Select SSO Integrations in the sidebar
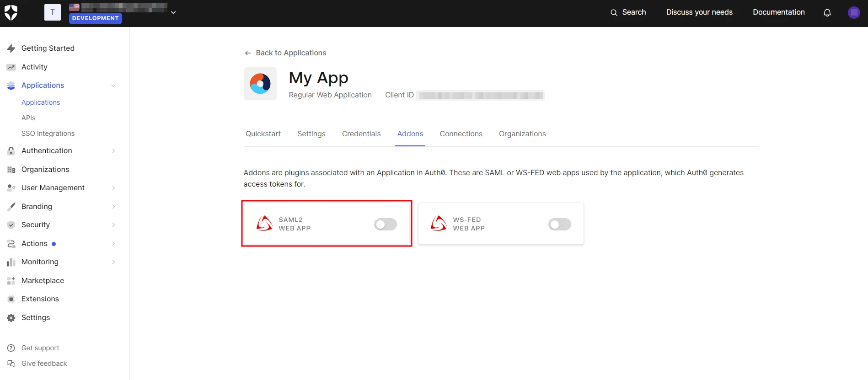The width and height of the screenshot is (868, 380). click(x=48, y=134)
